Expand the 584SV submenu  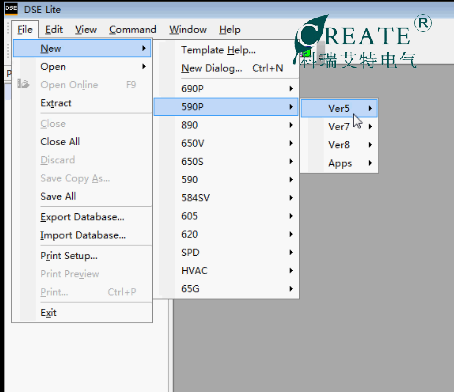226,198
